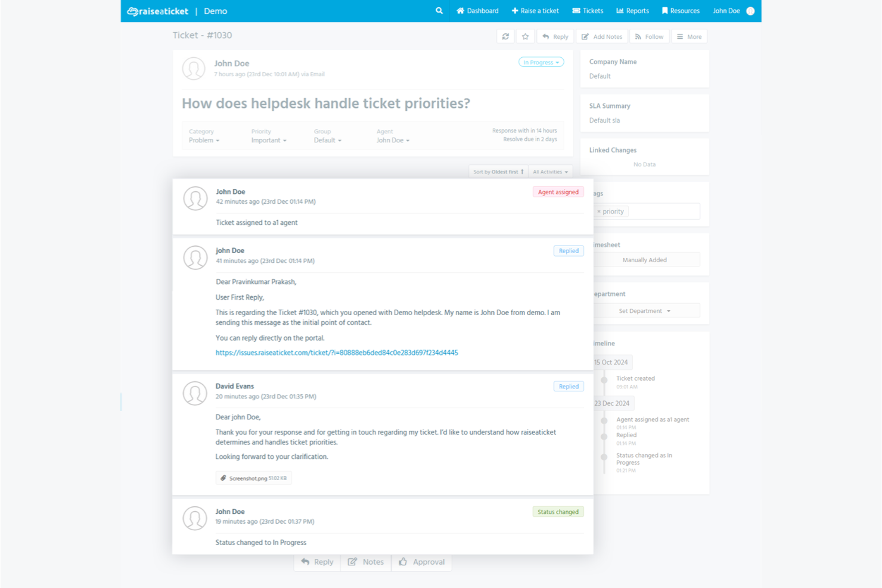Switch to the Tickets section
The height and width of the screenshot is (588, 882).
588,11
